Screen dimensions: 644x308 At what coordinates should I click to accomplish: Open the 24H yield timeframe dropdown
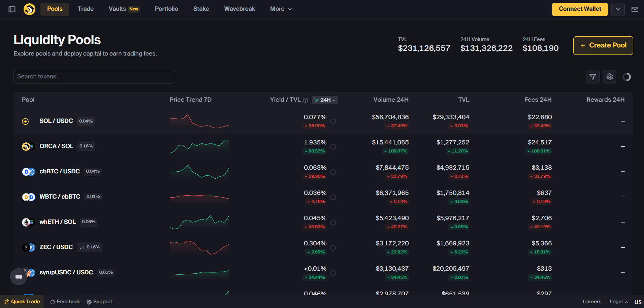coord(325,100)
